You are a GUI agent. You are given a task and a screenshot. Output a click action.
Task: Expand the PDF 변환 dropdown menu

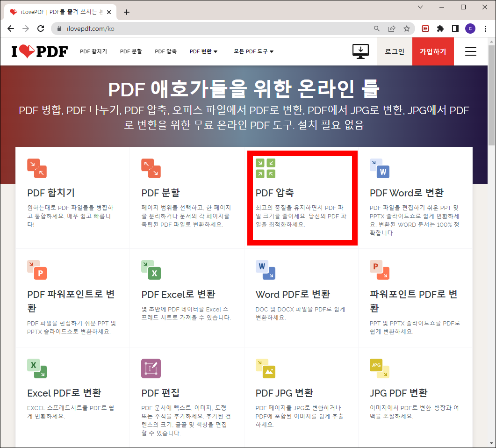click(203, 51)
